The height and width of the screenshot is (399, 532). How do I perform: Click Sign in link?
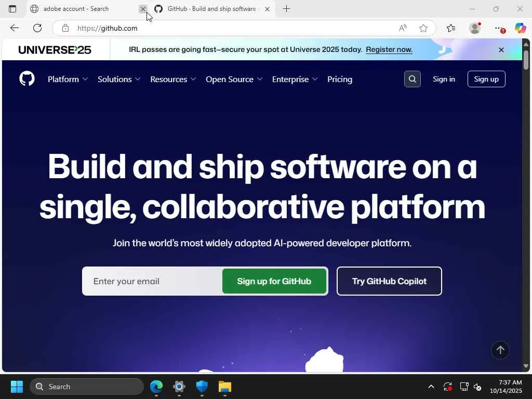coord(444,79)
